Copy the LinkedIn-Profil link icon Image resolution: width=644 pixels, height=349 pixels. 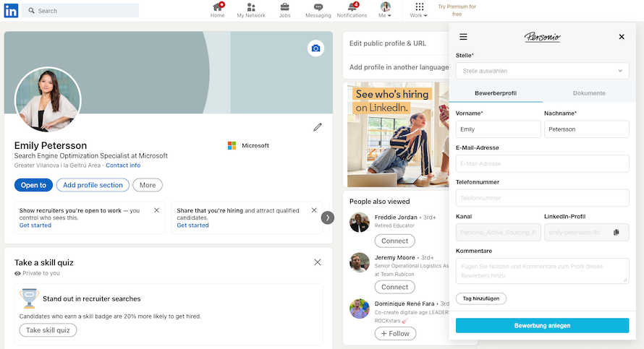point(616,233)
